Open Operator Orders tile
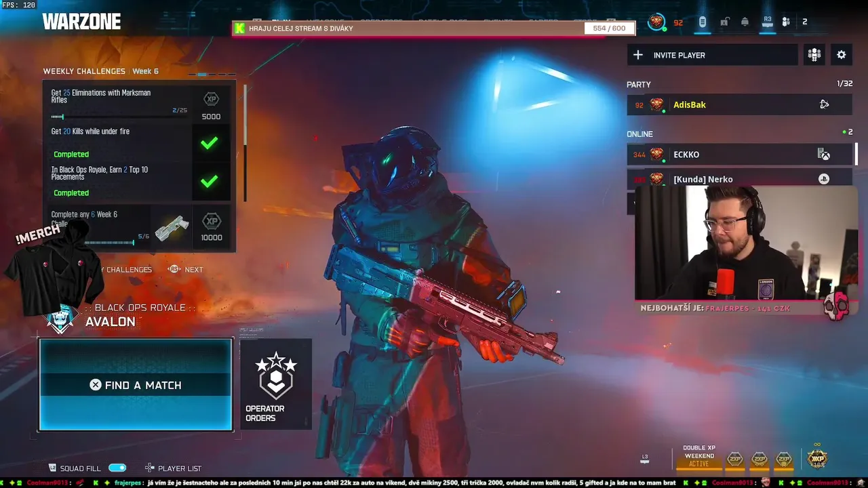This screenshot has height=488, width=868. (276, 384)
